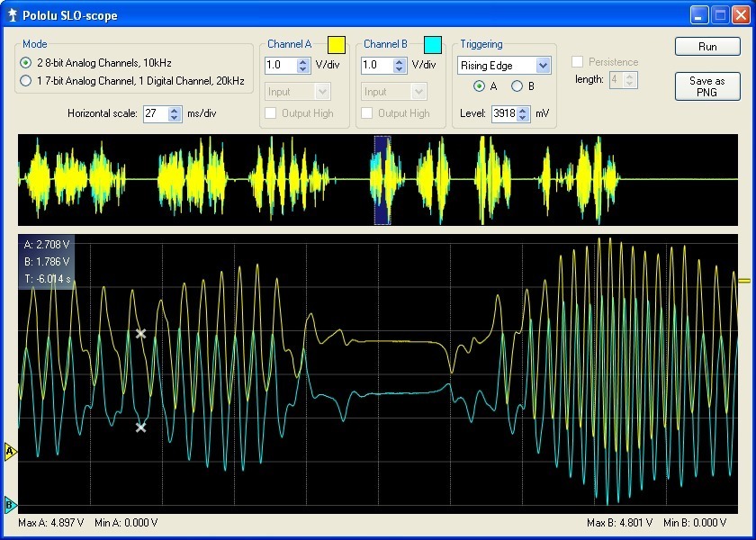
Task: Click the white X cursor on yellow trace
Action: (140, 333)
